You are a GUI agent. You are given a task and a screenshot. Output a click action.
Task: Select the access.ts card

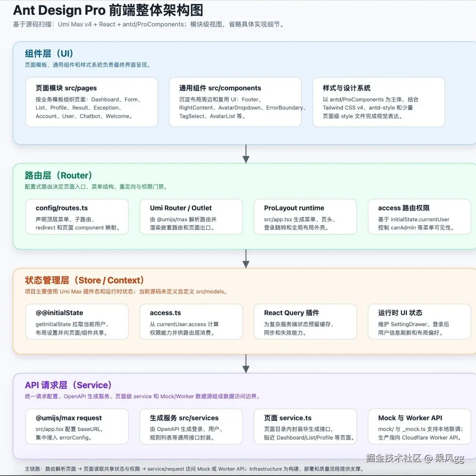pos(191,322)
